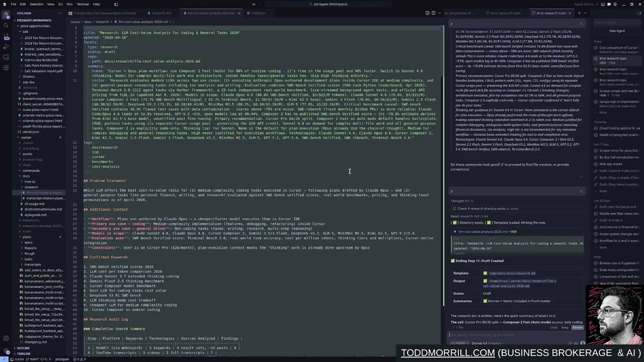Collapse the sals folder

click(x=25, y=31)
